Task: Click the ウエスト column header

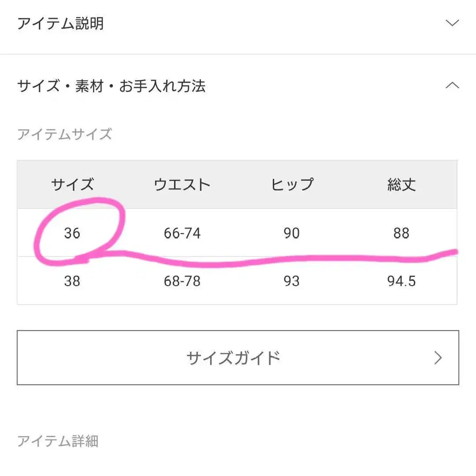Action: [182, 184]
